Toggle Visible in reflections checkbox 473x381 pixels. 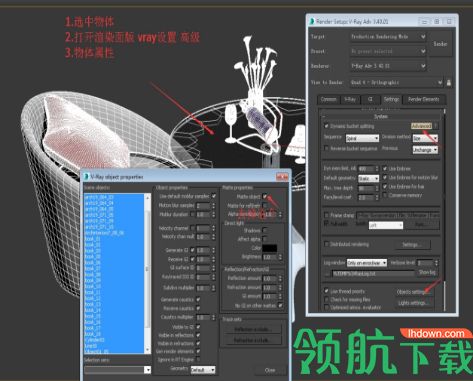pyautogui.click(x=198, y=335)
